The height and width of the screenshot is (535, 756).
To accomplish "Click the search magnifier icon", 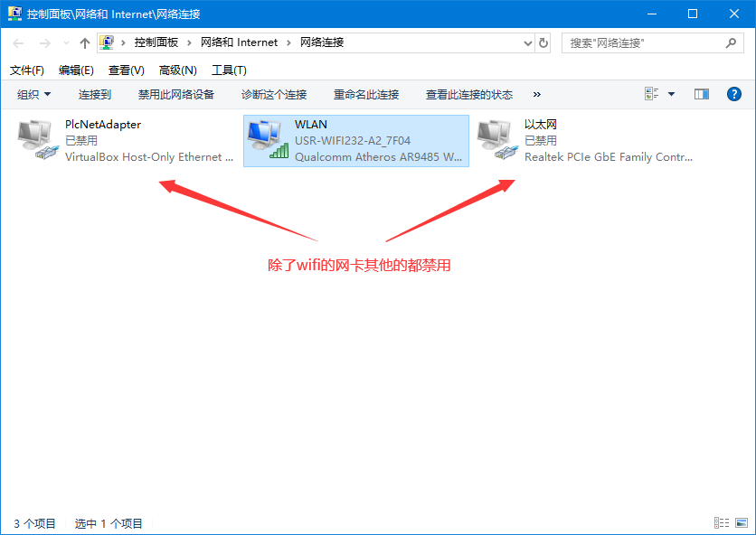I will 731,42.
